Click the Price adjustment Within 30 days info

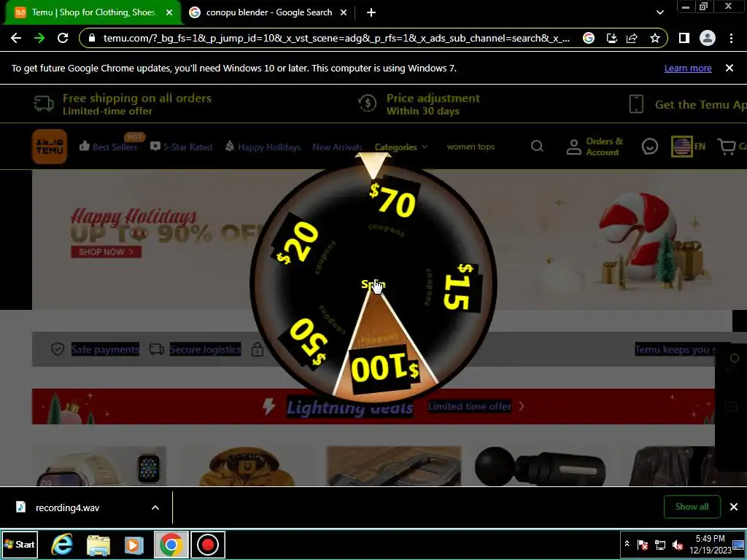click(419, 104)
